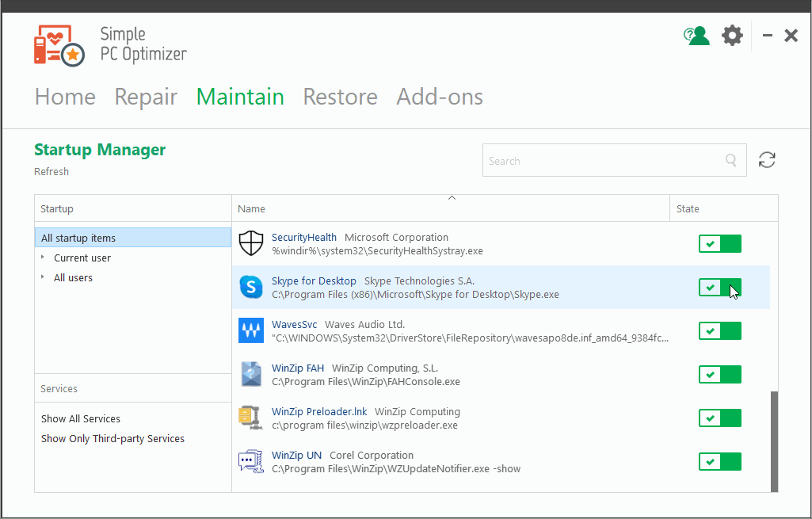Switch off WinZip Preloader.lnk startup
The height and width of the screenshot is (519, 812).
pyautogui.click(x=720, y=418)
